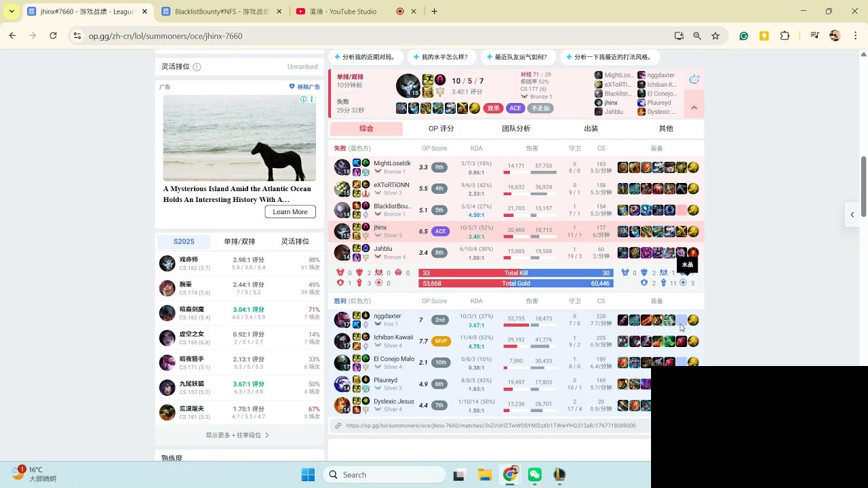Click the Total Gold comparison bar
This screenshot has height=488, width=868.
(x=516, y=283)
